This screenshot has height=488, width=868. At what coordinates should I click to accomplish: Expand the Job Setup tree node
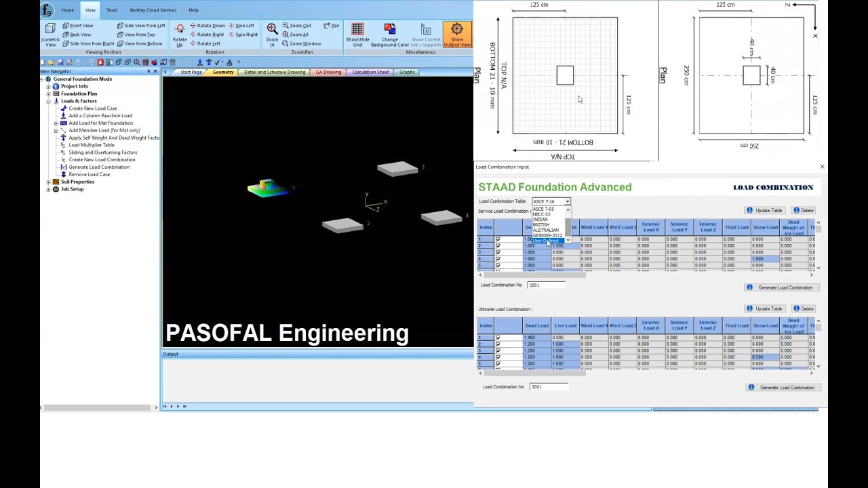coord(48,189)
